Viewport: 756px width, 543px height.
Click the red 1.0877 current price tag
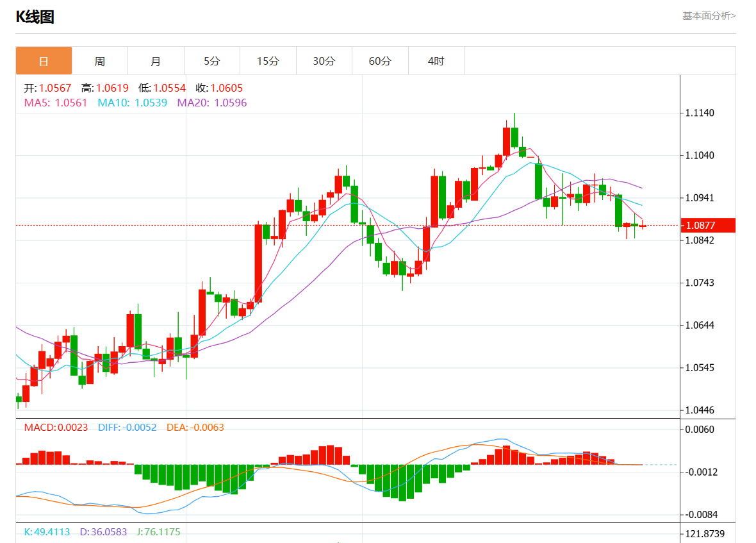708,225
